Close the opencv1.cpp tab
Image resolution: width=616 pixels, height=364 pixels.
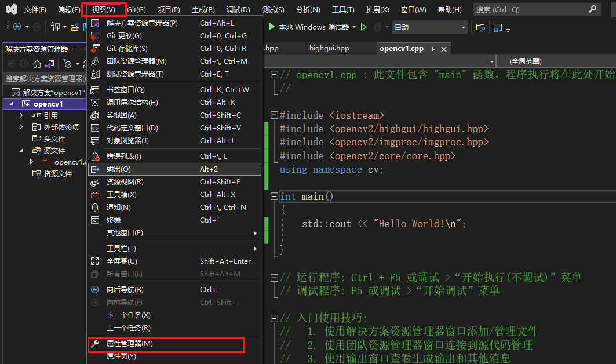click(443, 49)
